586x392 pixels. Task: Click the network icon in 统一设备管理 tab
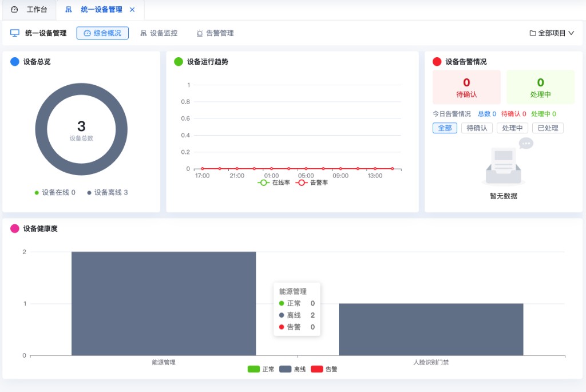[69, 10]
